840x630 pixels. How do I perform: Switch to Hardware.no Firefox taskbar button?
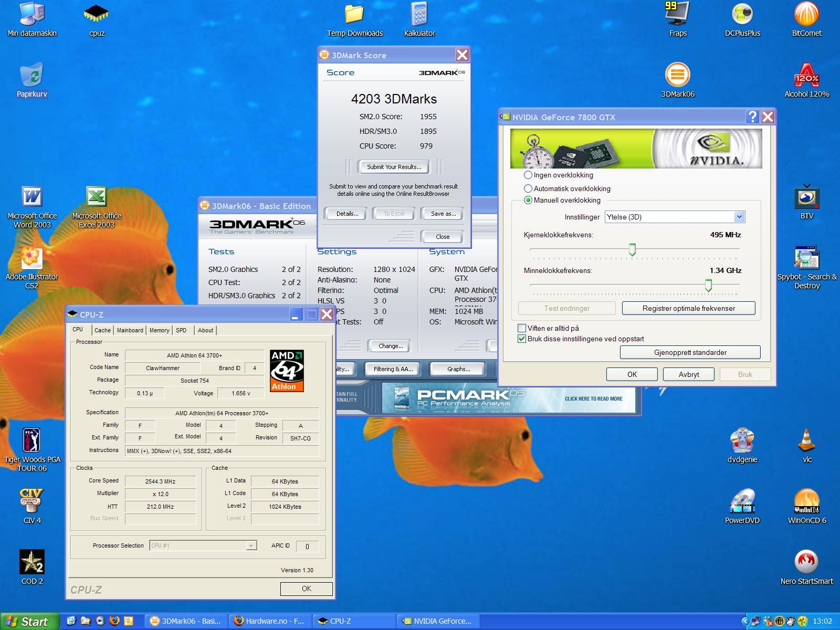(270, 621)
